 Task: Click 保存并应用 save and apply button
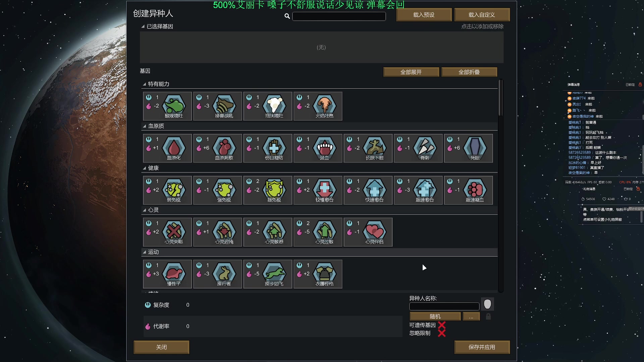482,347
